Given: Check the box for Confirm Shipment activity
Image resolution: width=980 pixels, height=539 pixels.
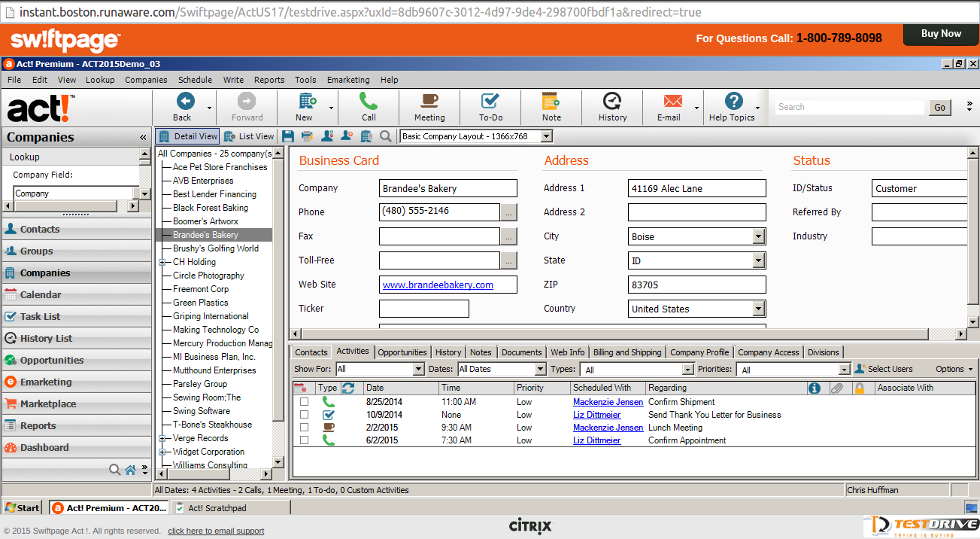Looking at the screenshot, I should point(304,402).
